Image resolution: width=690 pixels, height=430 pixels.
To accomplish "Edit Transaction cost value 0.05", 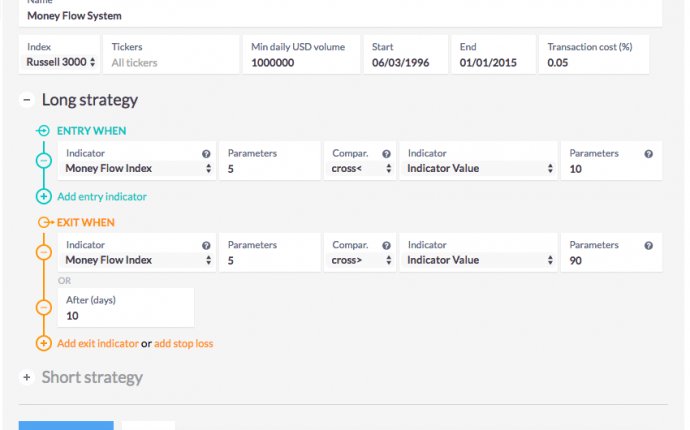I will 594,55.
